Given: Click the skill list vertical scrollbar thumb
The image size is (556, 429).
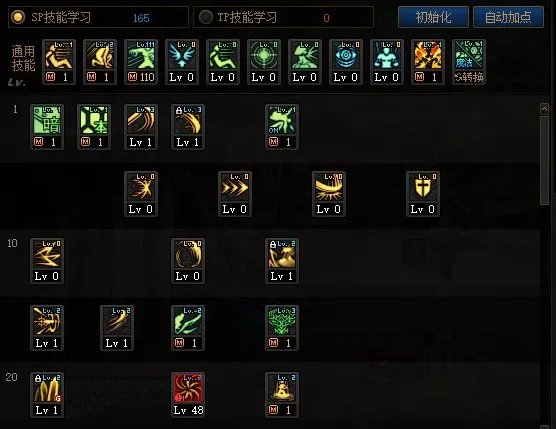Looking at the screenshot, I should pos(544,160).
